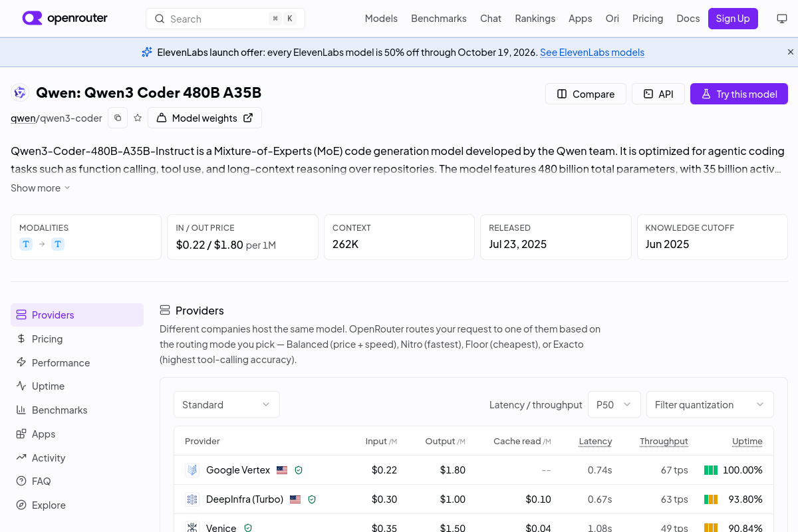
Task: Open the Filter quantization dropdown
Action: (710, 404)
